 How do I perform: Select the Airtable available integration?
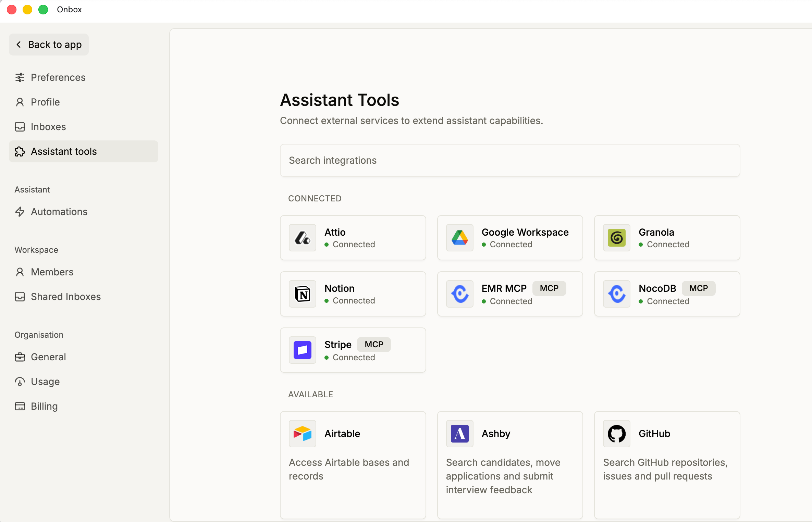coord(353,465)
